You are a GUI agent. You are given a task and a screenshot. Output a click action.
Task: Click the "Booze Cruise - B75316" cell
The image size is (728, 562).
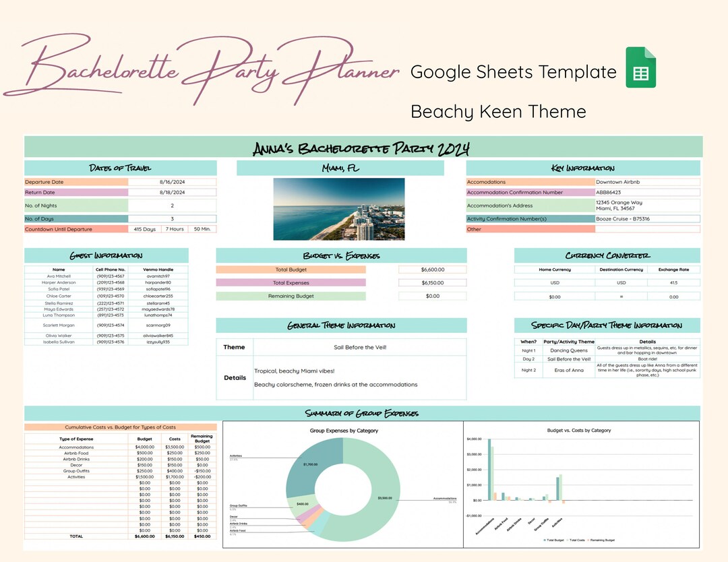pos(647,218)
